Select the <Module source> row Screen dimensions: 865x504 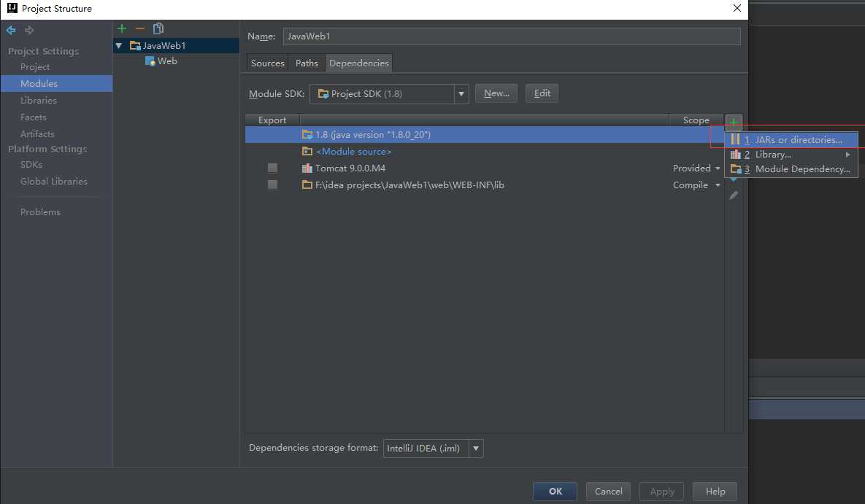(485, 151)
